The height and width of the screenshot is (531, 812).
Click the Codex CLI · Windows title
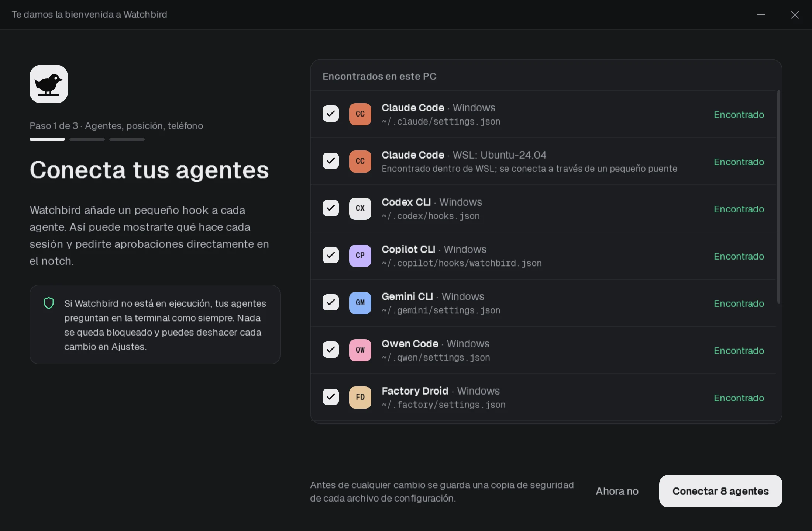tap(432, 202)
